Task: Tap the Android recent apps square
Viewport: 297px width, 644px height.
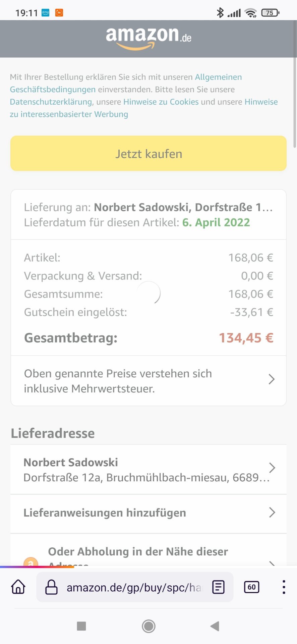Action: click(81, 626)
